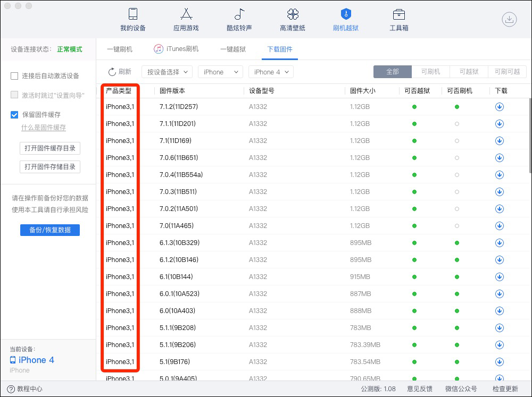
Task: Download firmware 6.1.3(10B329)
Action: [500, 243]
